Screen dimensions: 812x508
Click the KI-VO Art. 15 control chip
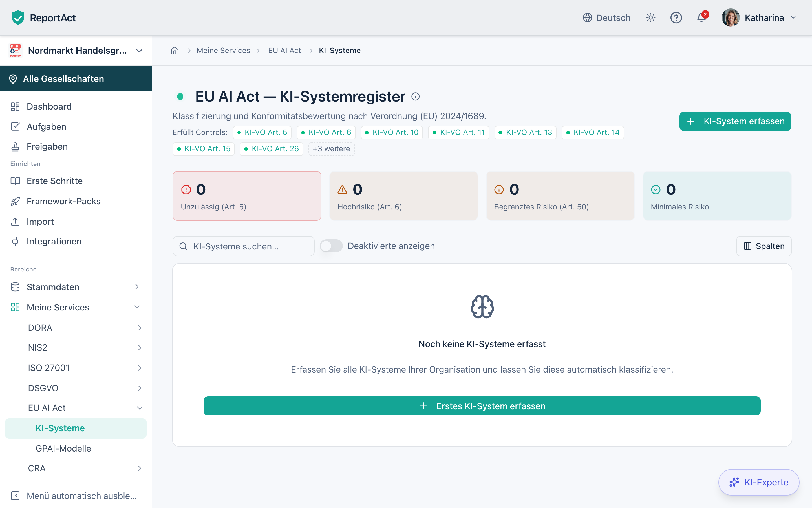(203, 149)
